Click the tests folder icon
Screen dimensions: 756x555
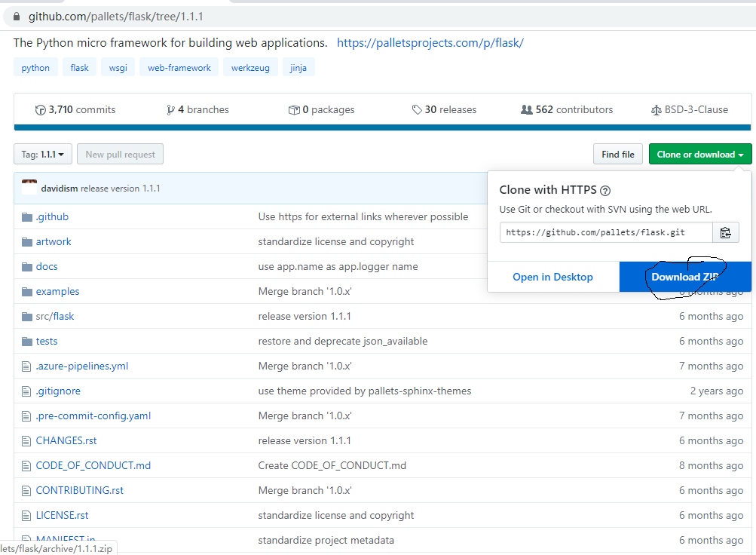pos(27,342)
